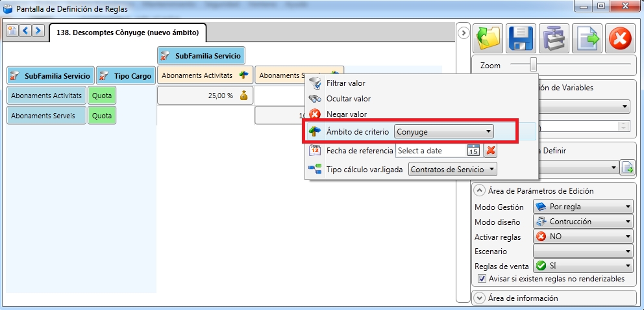Open the Contratos de Servicio dropdown
Screen dimensions: 644x310
pyautogui.click(x=452, y=169)
